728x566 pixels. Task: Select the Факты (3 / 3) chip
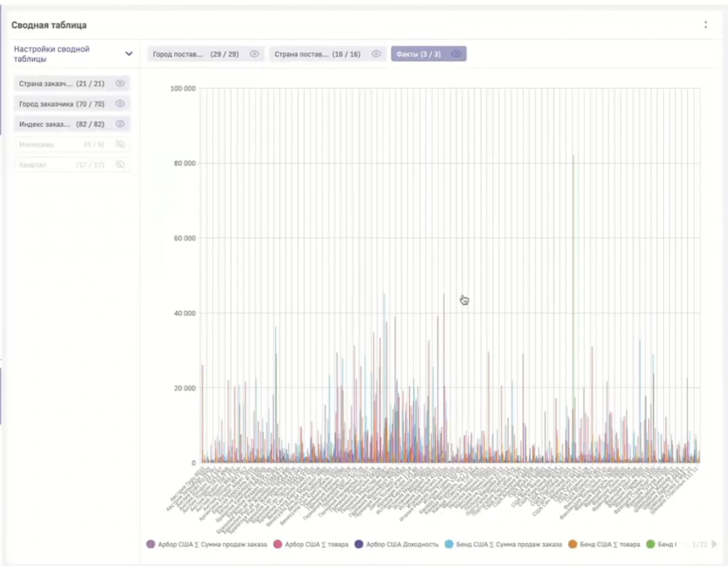pos(418,54)
